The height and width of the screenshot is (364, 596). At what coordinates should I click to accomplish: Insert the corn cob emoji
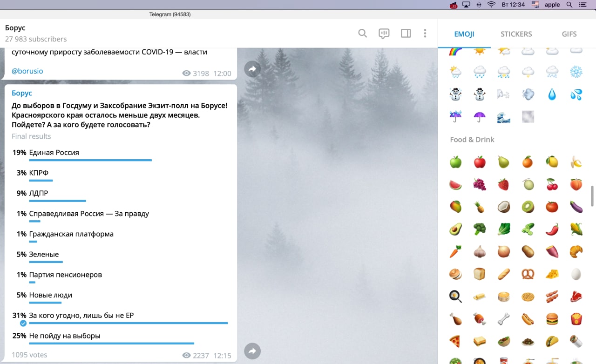pos(576,229)
